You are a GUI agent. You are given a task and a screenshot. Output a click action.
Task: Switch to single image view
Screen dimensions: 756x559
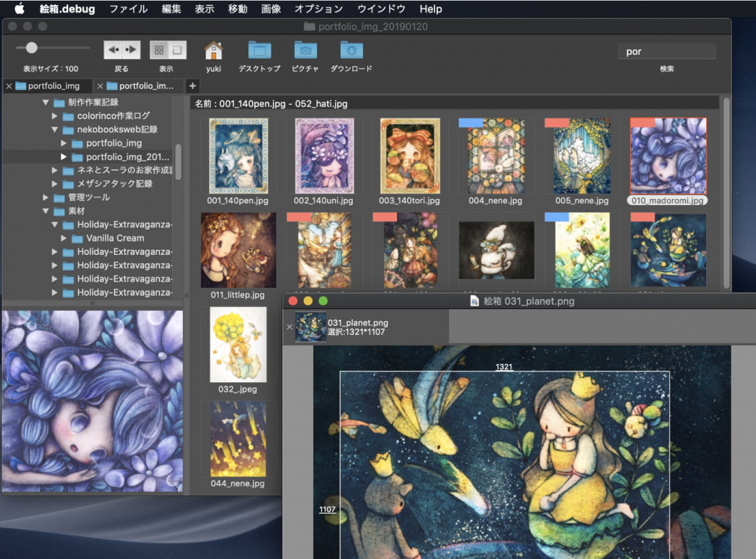[x=177, y=50]
